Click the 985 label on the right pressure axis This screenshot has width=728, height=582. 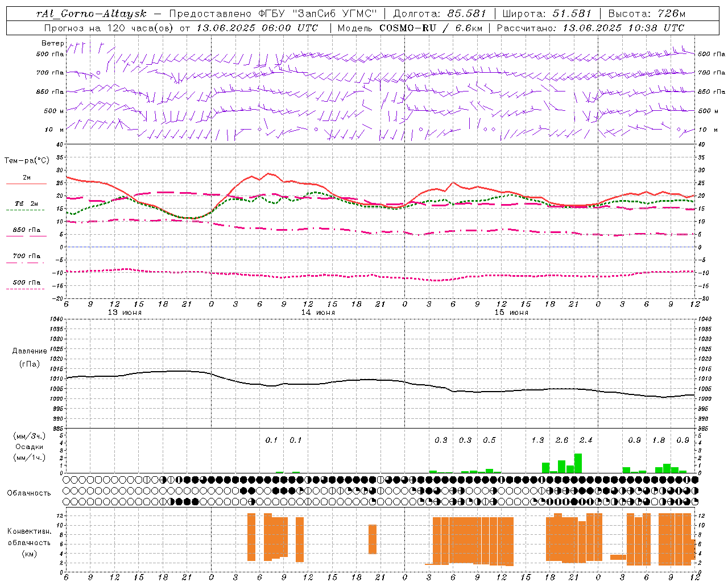tap(703, 429)
